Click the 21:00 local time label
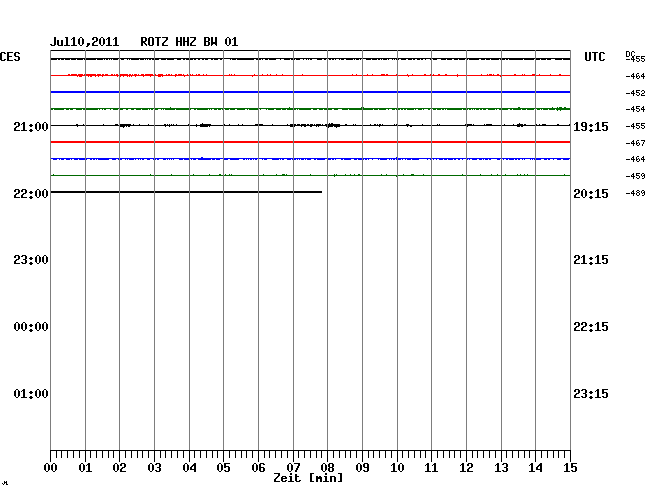This screenshot has height=494, width=650. (31, 127)
